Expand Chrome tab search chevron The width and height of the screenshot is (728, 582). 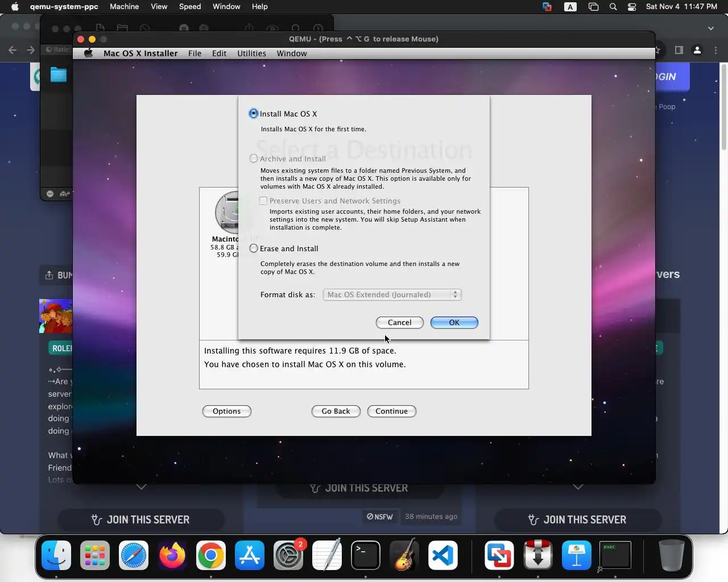[711, 28]
